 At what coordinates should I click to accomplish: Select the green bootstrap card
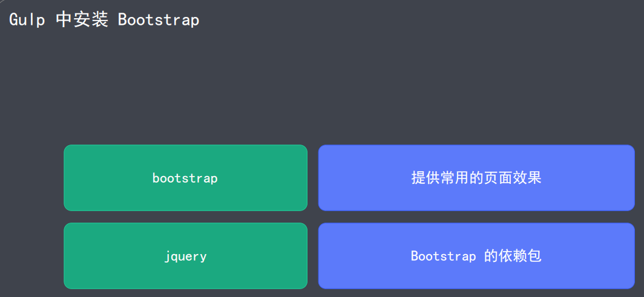click(185, 178)
